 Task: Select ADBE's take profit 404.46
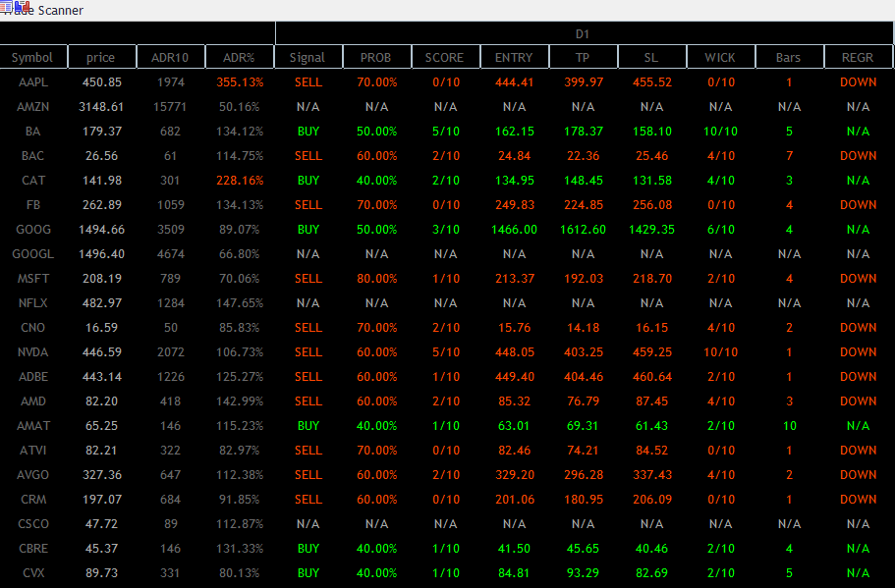coord(584,376)
